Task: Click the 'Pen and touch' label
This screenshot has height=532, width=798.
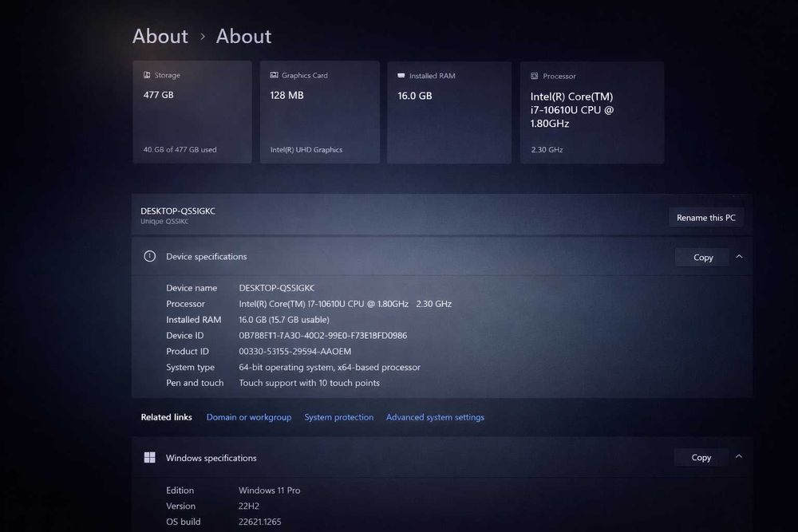Action: coord(195,383)
